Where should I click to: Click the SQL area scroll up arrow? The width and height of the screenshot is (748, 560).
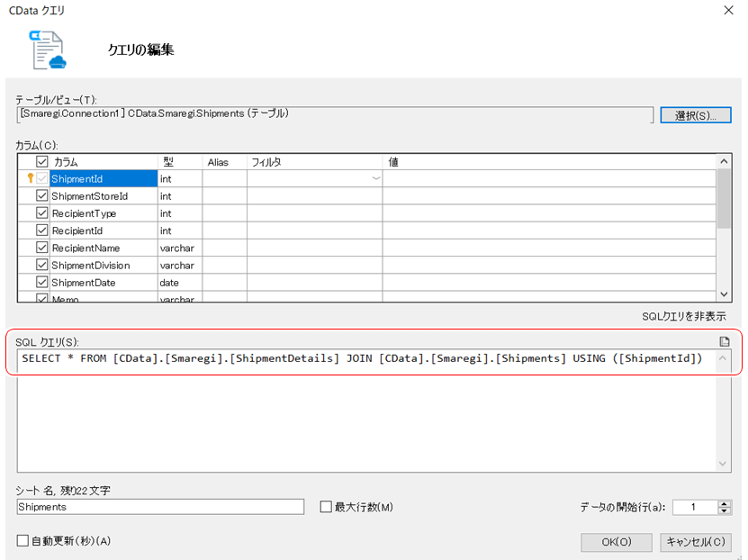(723, 357)
